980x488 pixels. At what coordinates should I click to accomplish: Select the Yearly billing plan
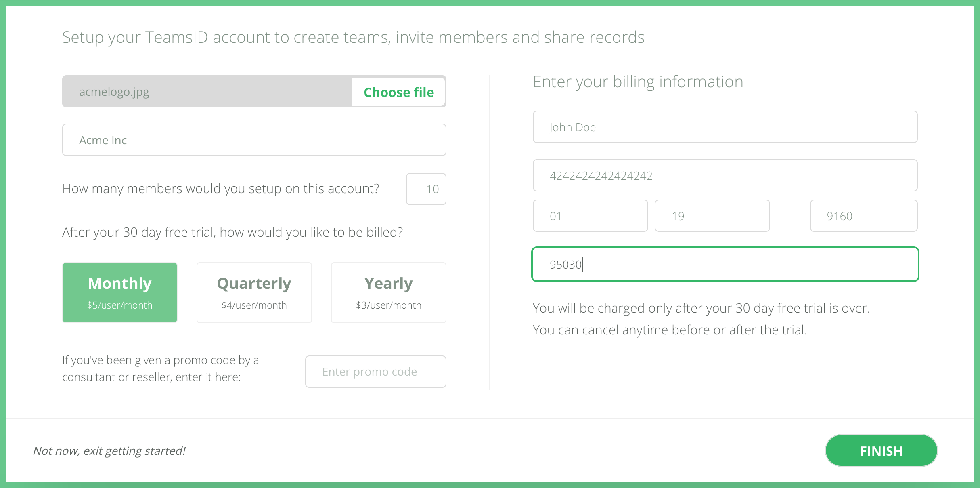pyautogui.click(x=388, y=292)
